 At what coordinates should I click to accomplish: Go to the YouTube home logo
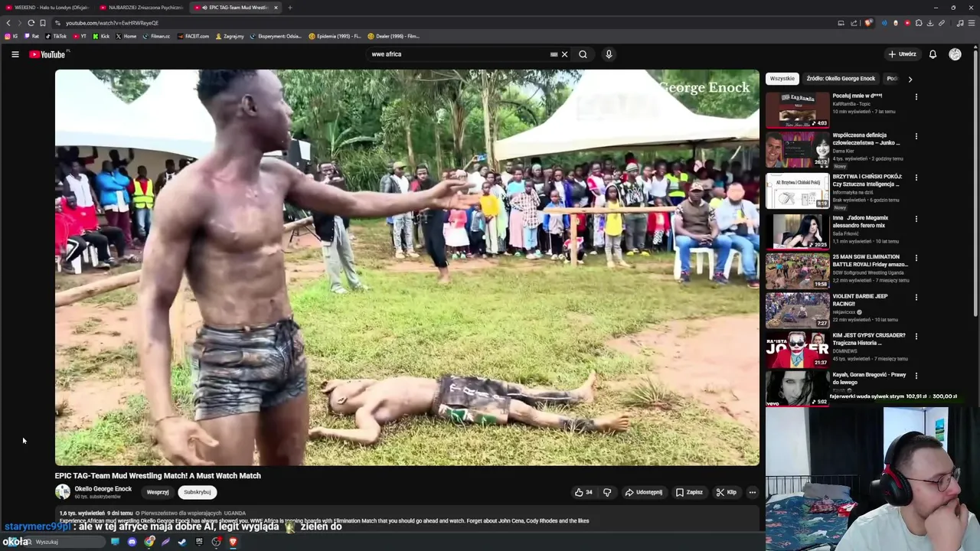pos(47,54)
